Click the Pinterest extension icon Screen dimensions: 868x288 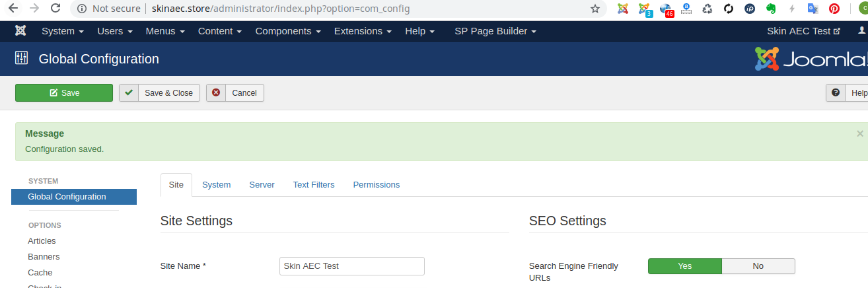point(834,9)
